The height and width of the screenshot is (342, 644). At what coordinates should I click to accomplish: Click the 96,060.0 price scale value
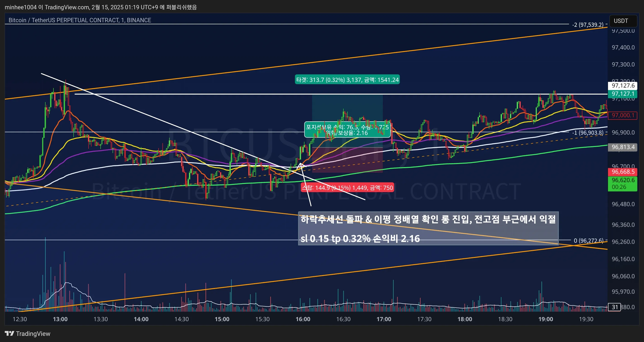623,276
